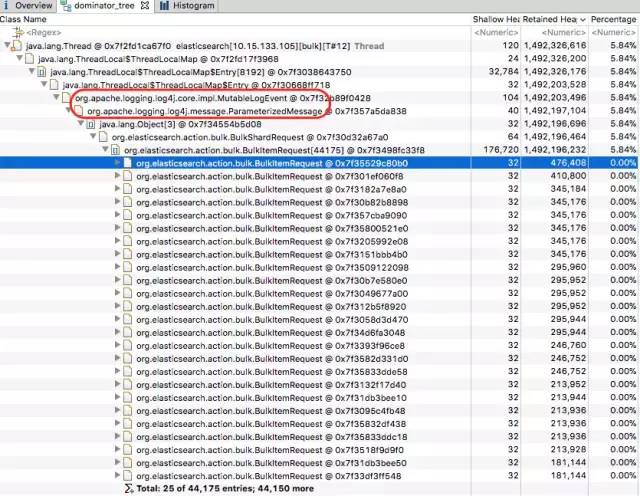
Task: Select the ParameterizedMessage @ 0x7f357a5da838 row
Action: (x=320, y=111)
